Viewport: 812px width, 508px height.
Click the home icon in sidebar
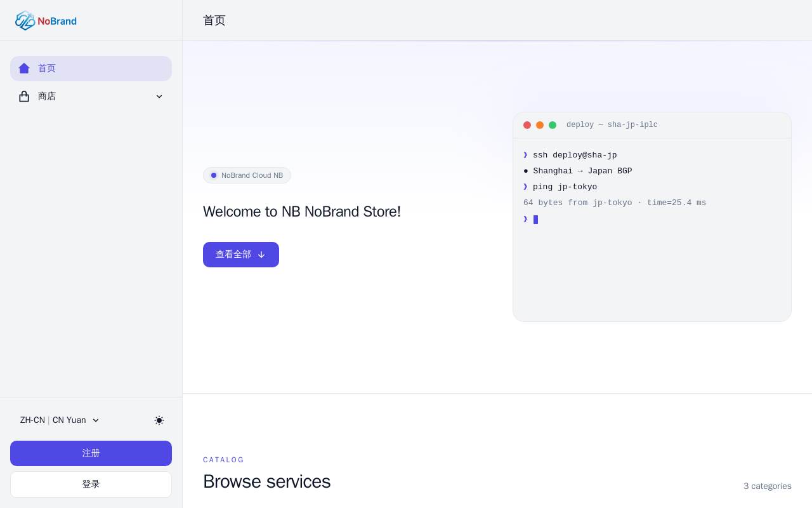coord(24,69)
